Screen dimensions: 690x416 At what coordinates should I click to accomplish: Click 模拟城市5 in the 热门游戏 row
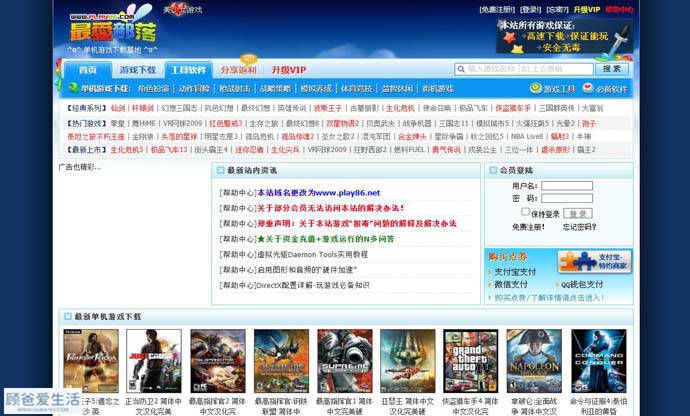(x=492, y=123)
